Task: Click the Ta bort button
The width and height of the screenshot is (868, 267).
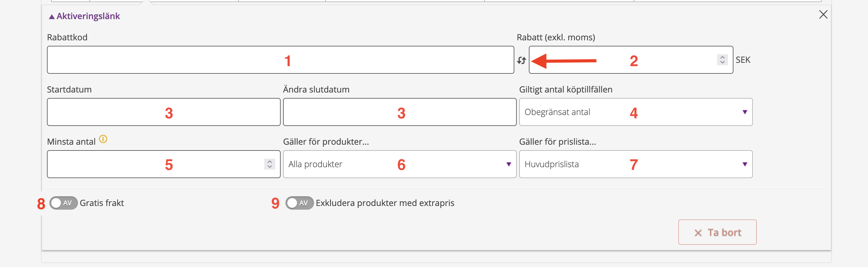Action: coord(717,232)
